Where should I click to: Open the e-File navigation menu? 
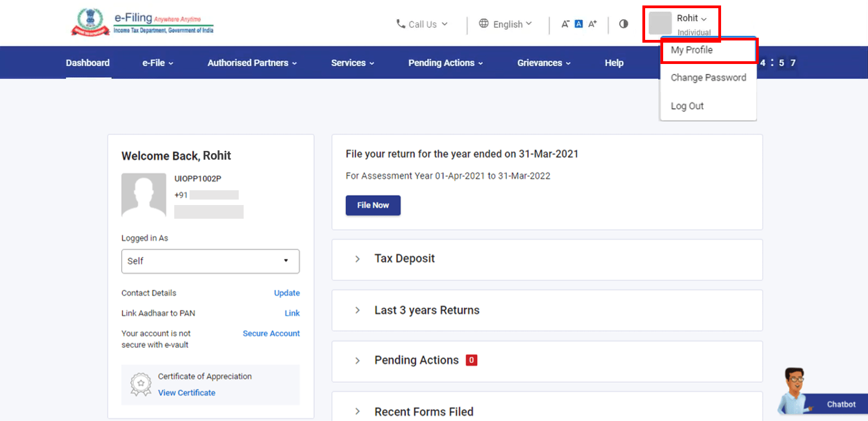[158, 63]
